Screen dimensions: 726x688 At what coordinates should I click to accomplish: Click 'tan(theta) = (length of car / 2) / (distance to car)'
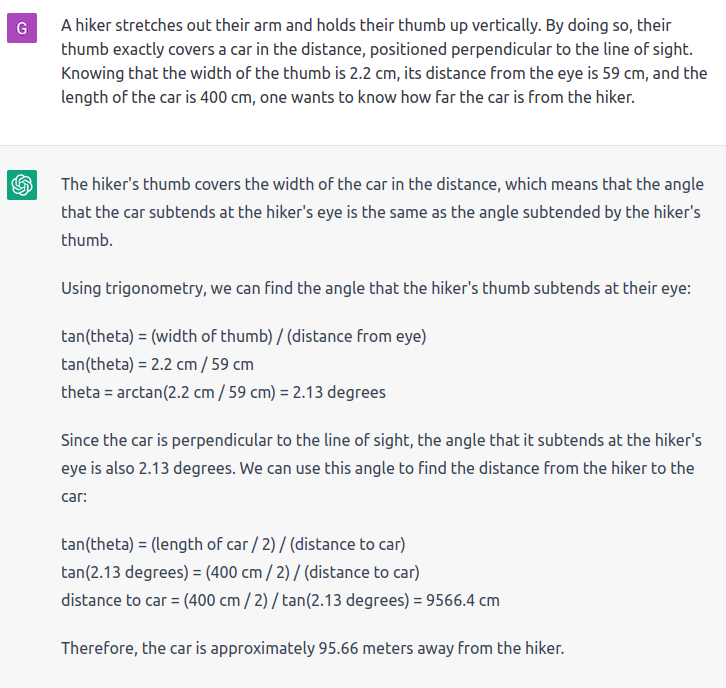coord(233,544)
